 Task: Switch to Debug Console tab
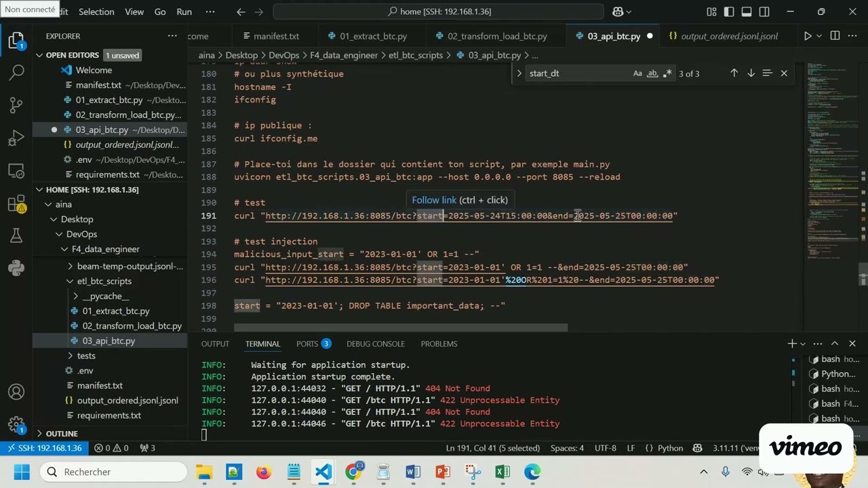375,344
